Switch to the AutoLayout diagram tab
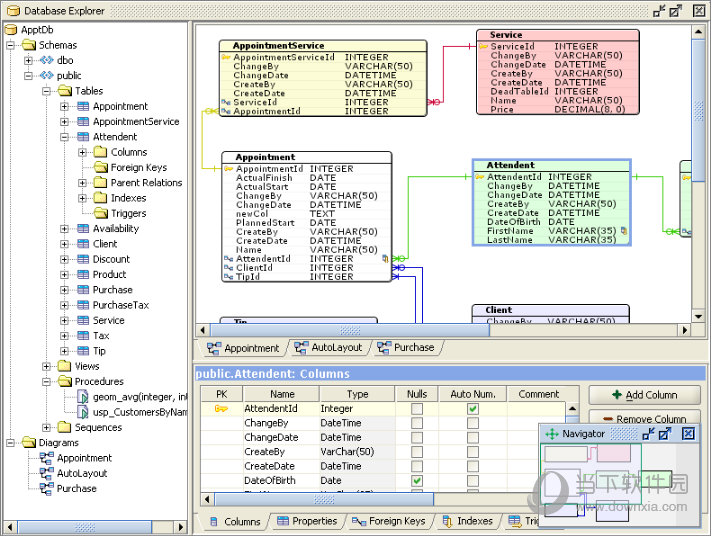712x536 pixels. [x=329, y=347]
